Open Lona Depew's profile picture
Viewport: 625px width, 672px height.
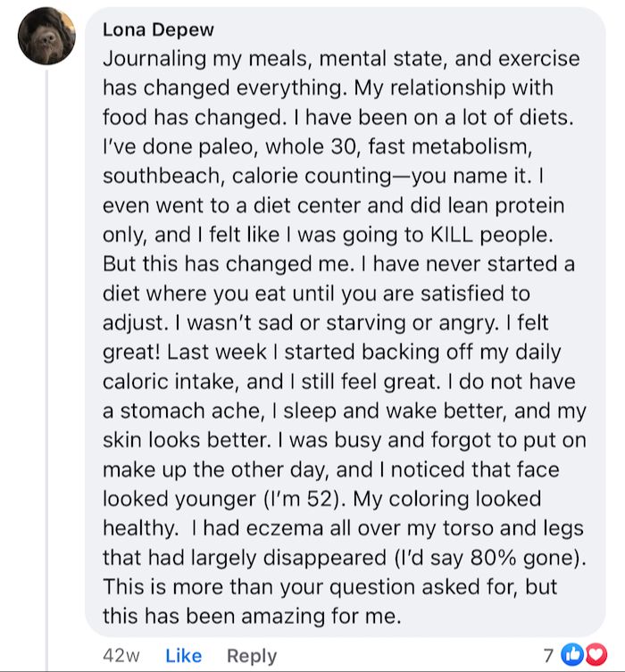pos(46,37)
